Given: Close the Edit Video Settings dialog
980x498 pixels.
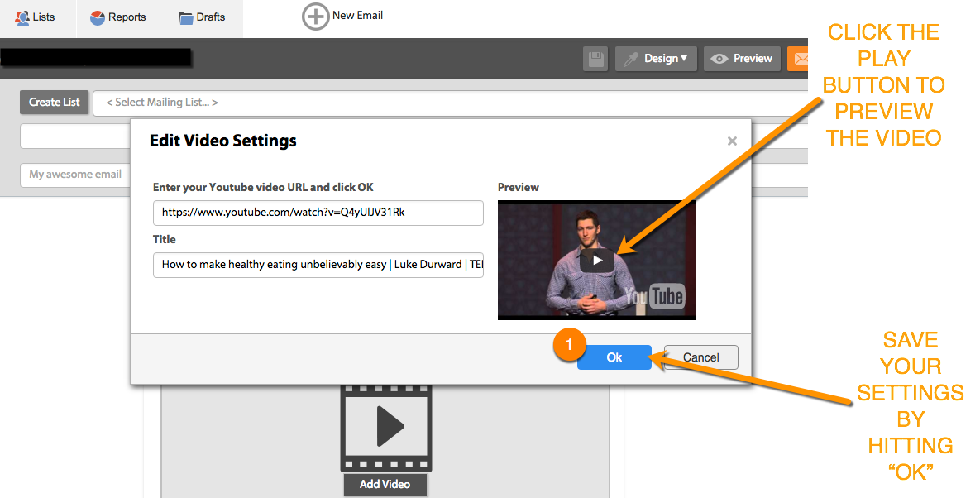Looking at the screenshot, I should pos(731,141).
